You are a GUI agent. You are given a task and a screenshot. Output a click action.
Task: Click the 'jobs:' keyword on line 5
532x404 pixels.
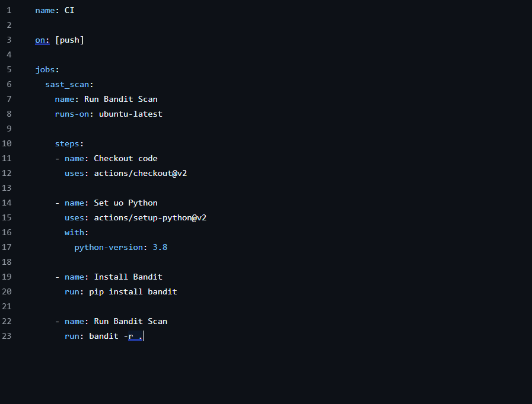click(44, 69)
